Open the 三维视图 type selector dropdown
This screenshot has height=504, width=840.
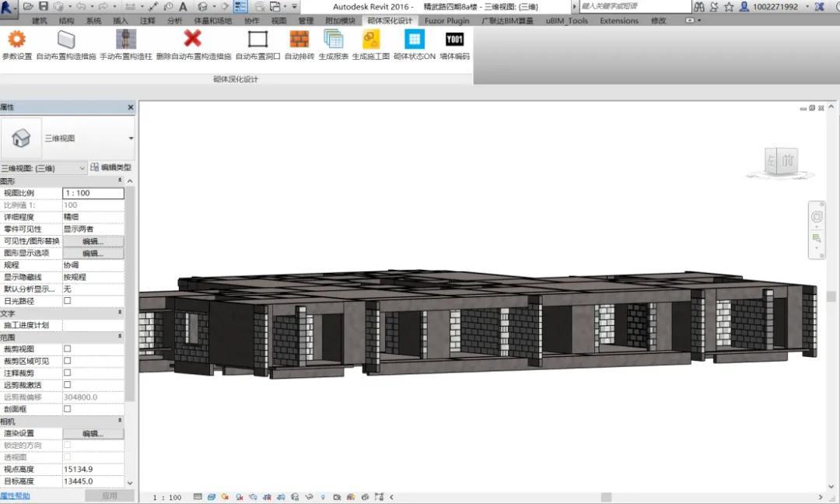pos(131,138)
